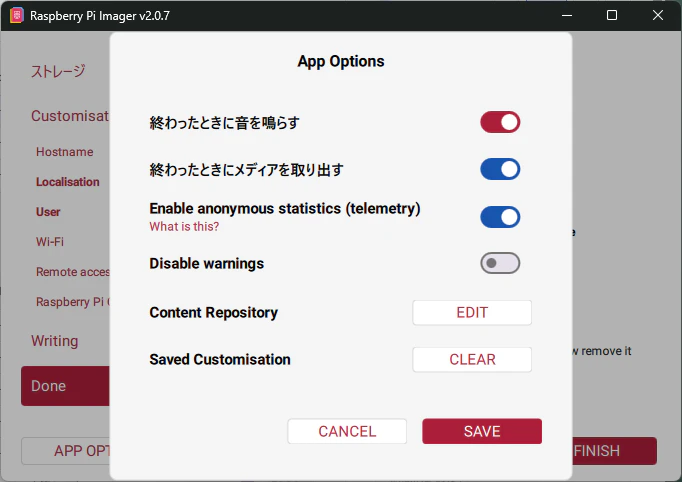Click the App Options dialog title
Screen dimensions: 682x482
point(341,61)
